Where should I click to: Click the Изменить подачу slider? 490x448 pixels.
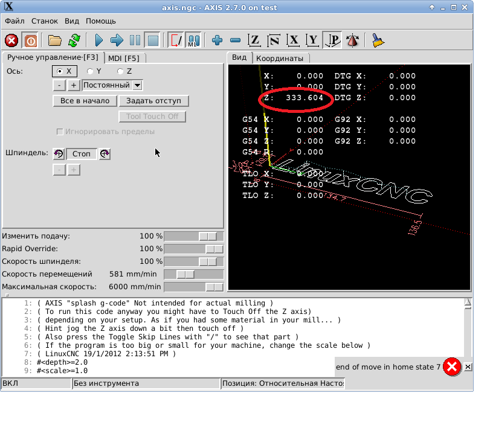(194, 236)
